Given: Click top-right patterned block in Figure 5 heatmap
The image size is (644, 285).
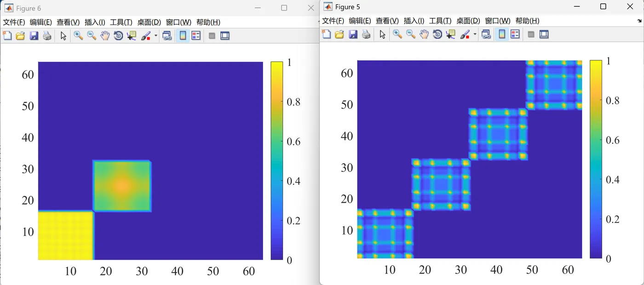Looking at the screenshot, I should 554,85.
